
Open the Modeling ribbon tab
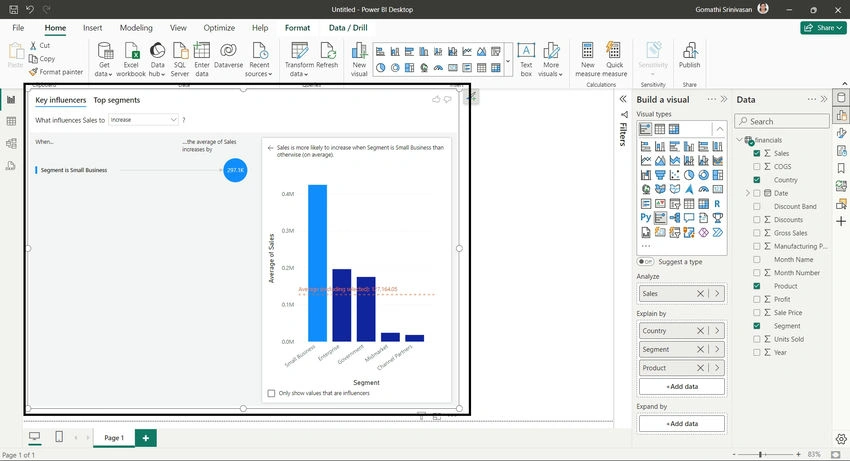136,28
